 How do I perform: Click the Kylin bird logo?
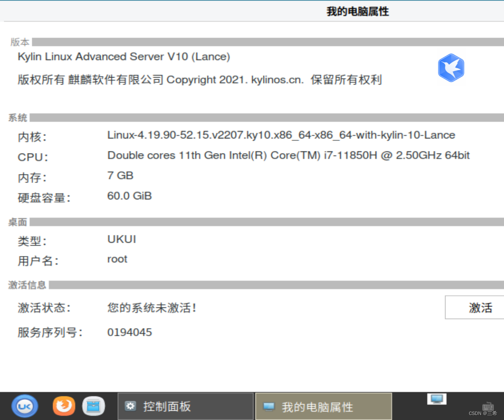pyautogui.click(x=451, y=68)
